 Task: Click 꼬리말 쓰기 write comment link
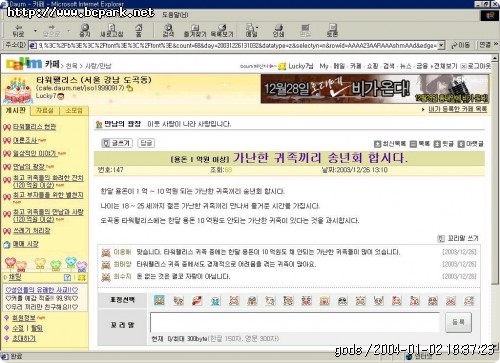pyautogui.click(x=458, y=238)
